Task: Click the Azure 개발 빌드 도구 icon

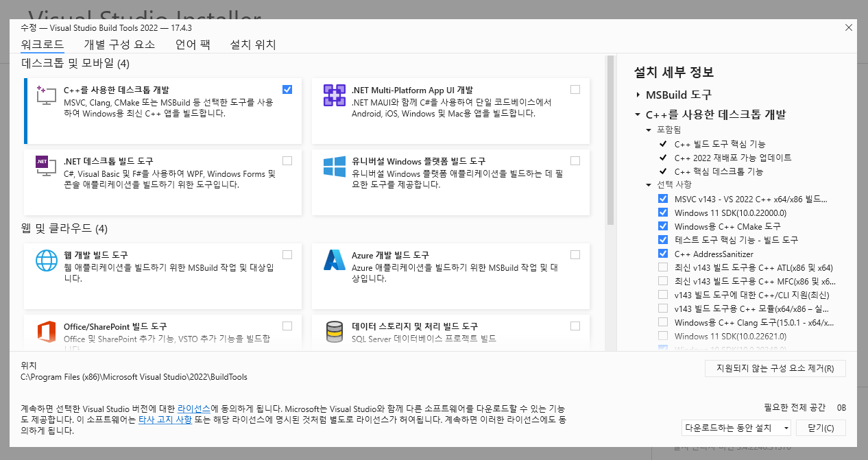Action: click(x=335, y=261)
